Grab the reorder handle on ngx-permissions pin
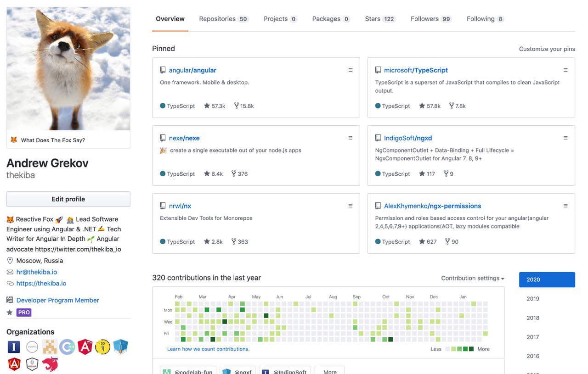588x374 pixels. coord(565,206)
